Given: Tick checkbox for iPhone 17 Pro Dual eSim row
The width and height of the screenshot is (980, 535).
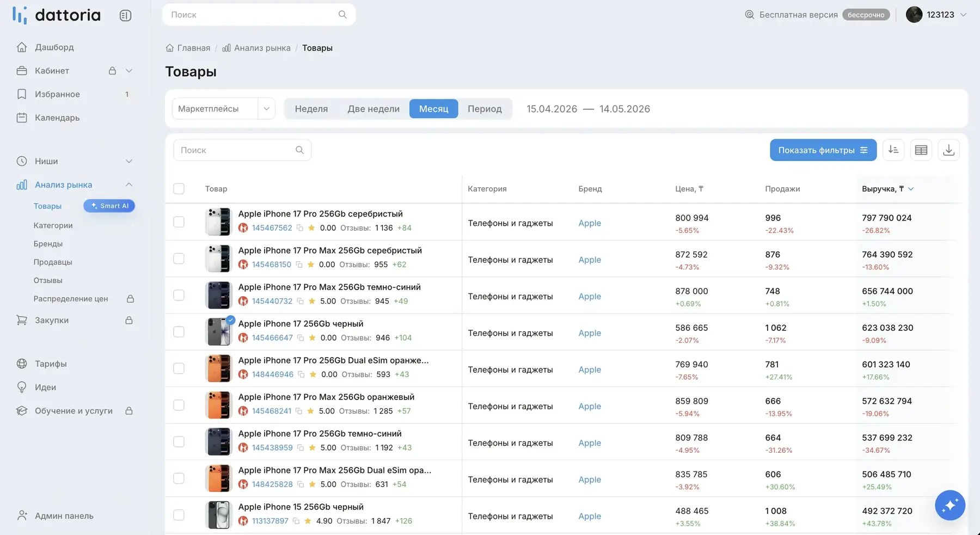Looking at the screenshot, I should 179,368.
